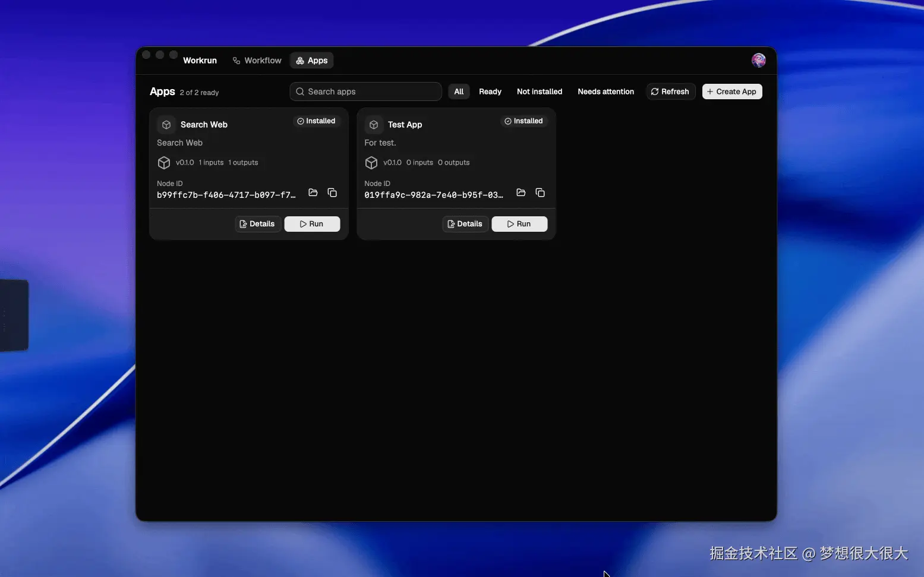This screenshot has width=924, height=577.
Task: Click the Apps page heading
Action: 162,92
